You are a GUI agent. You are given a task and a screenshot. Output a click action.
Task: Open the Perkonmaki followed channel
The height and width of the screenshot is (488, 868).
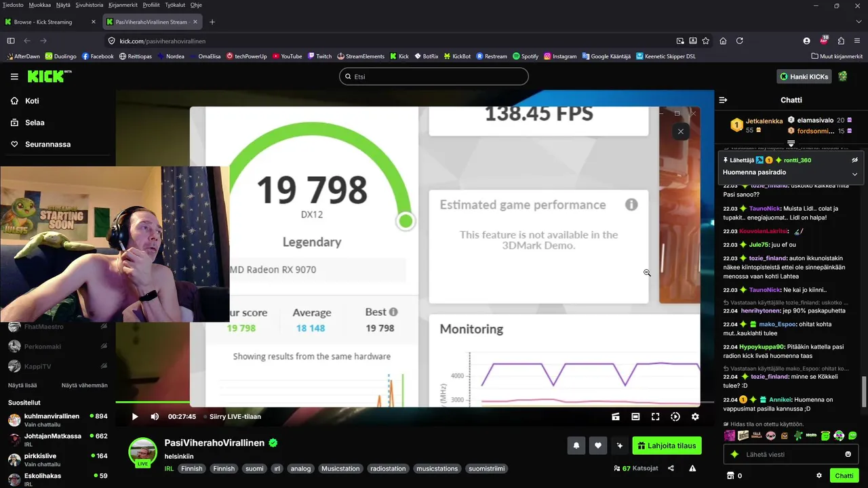(x=58, y=346)
